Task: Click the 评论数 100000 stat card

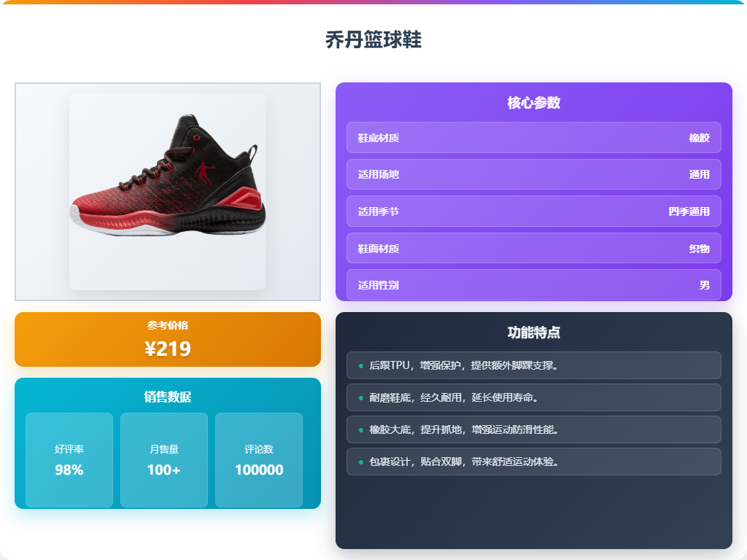Action: (x=259, y=460)
